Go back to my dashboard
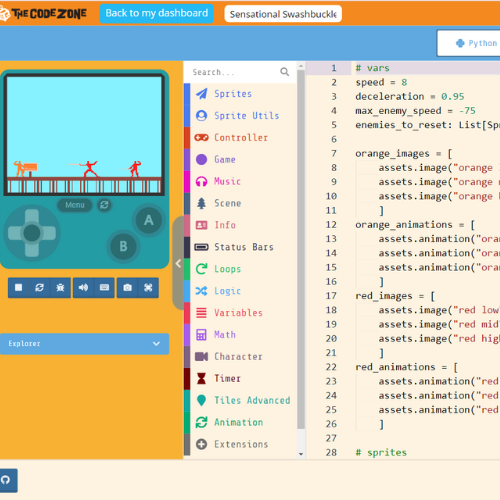 click(157, 13)
